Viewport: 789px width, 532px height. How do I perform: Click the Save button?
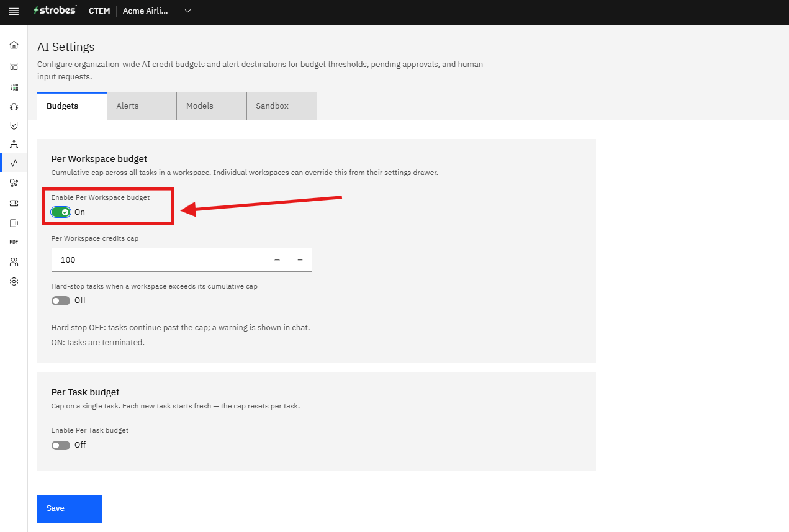tap(70, 508)
